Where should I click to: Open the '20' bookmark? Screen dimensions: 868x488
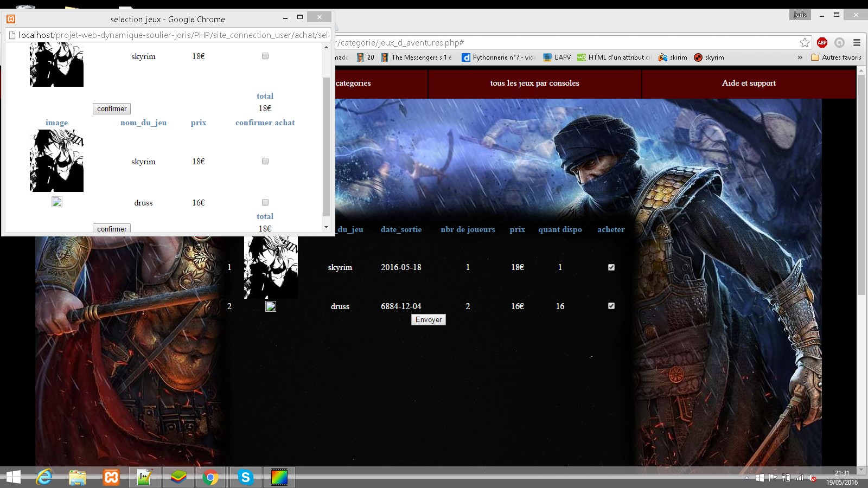pos(366,57)
